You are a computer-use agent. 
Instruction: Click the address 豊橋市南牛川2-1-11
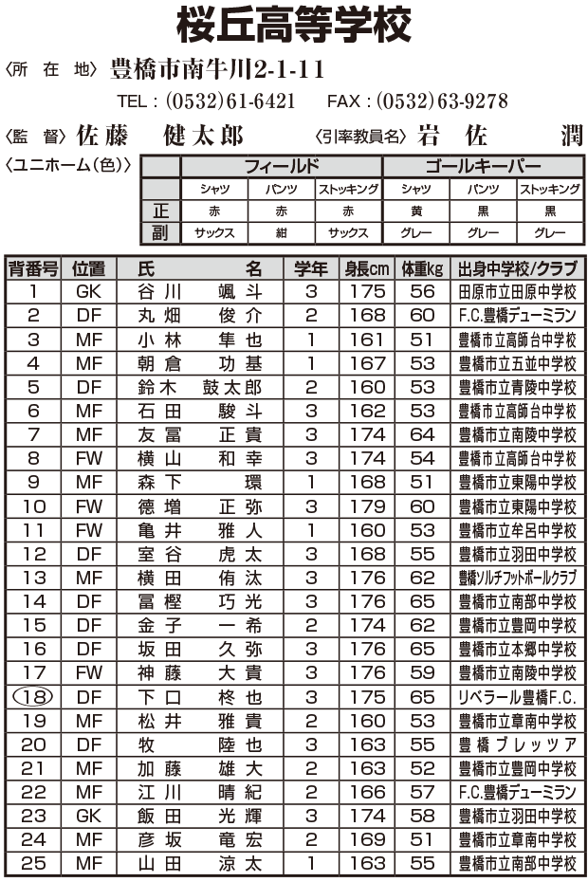(218, 69)
